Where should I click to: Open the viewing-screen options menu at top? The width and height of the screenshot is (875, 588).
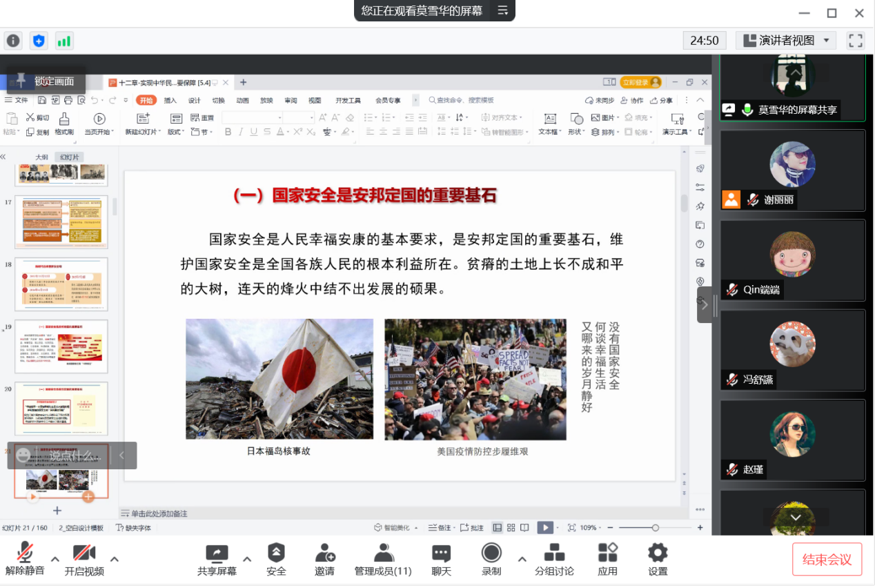click(x=502, y=10)
